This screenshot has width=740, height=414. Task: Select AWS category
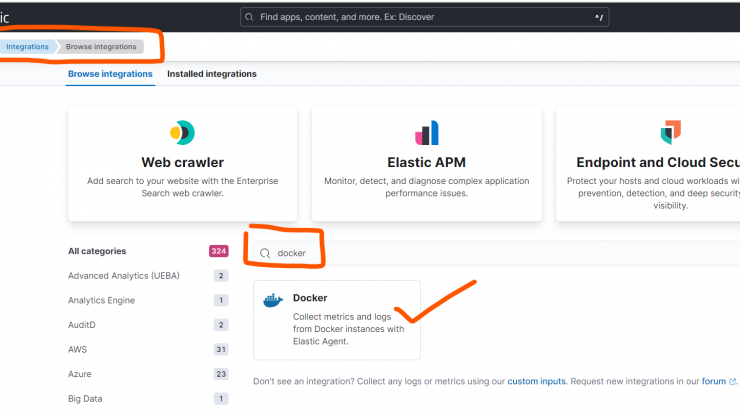coord(77,349)
